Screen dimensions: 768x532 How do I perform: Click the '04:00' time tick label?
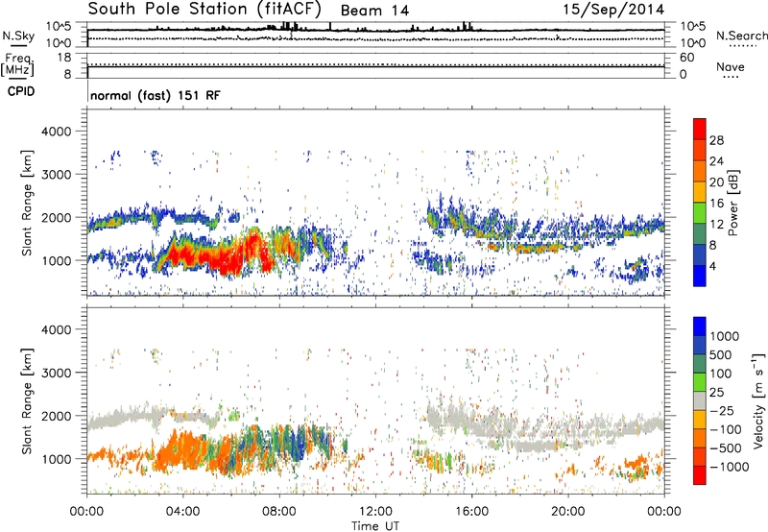tap(182, 512)
